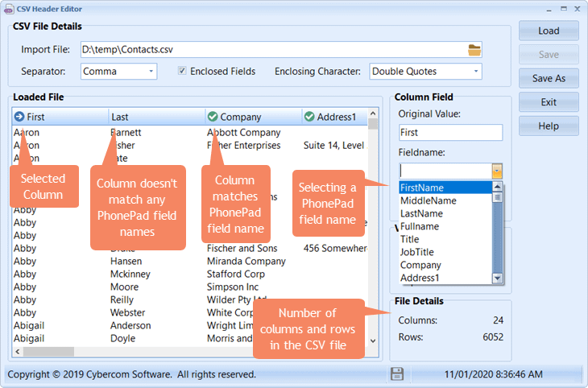Click the green check icon on the Company column

(213, 117)
